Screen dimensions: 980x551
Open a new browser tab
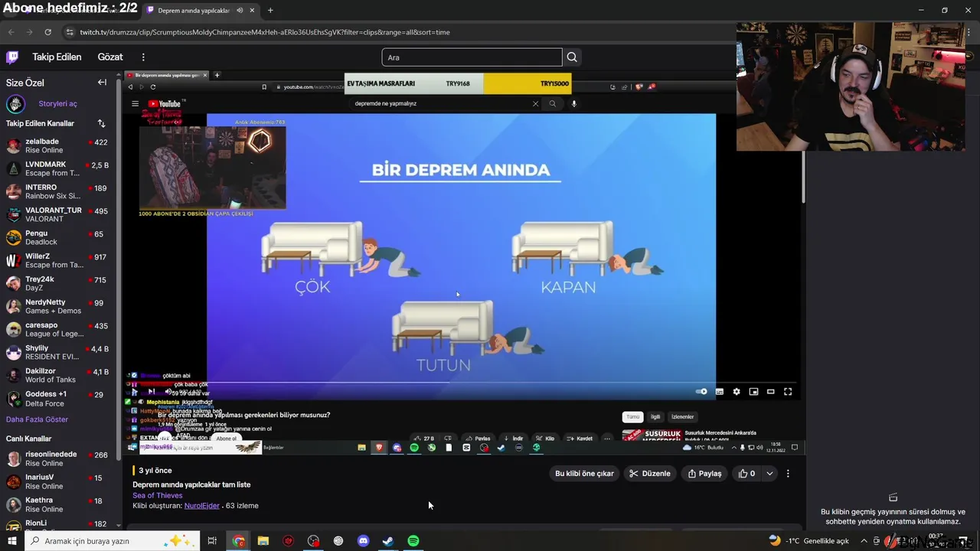pyautogui.click(x=270, y=11)
